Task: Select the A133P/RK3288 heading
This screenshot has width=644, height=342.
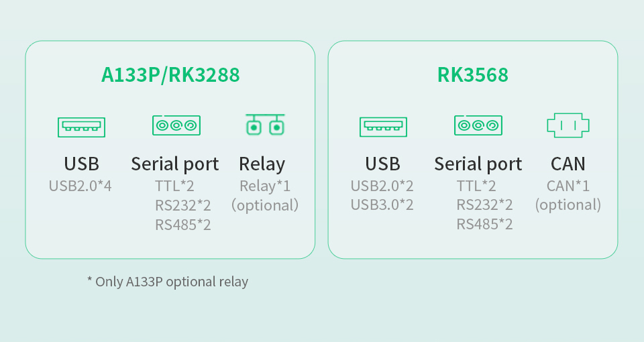Action: (x=170, y=75)
